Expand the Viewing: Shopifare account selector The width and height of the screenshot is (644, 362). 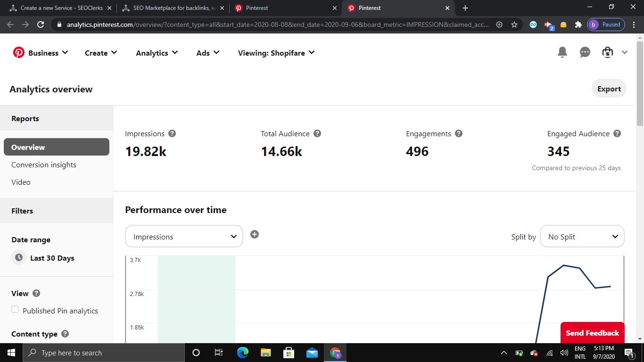point(276,53)
